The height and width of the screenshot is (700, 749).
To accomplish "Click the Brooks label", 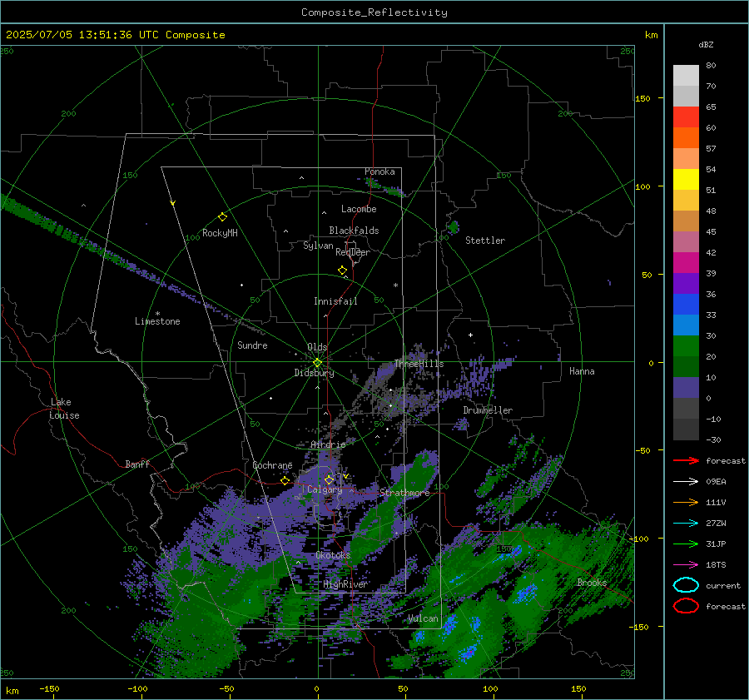I will 592,583.
